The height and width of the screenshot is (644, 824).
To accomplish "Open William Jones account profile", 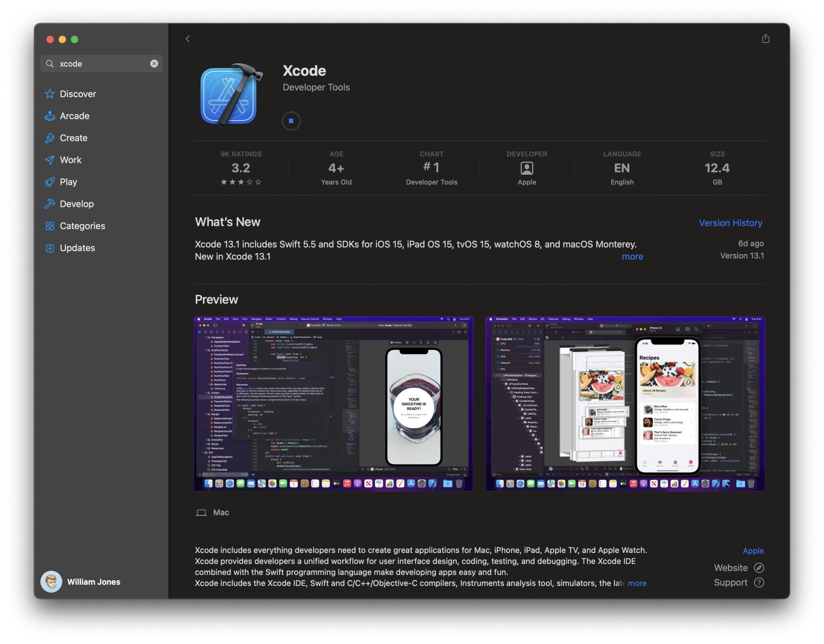I will (81, 582).
